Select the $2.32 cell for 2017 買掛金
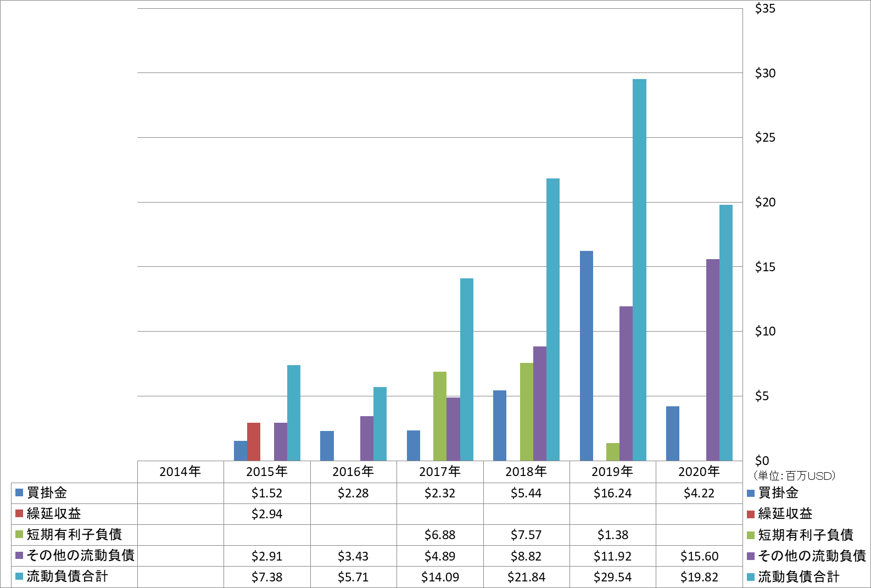 point(440,493)
